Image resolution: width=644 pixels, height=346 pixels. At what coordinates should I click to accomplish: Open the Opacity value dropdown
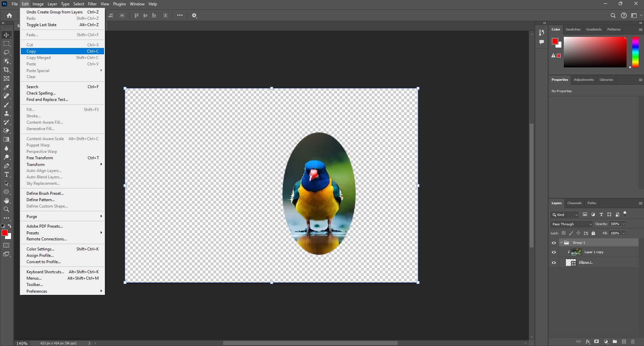click(x=624, y=224)
